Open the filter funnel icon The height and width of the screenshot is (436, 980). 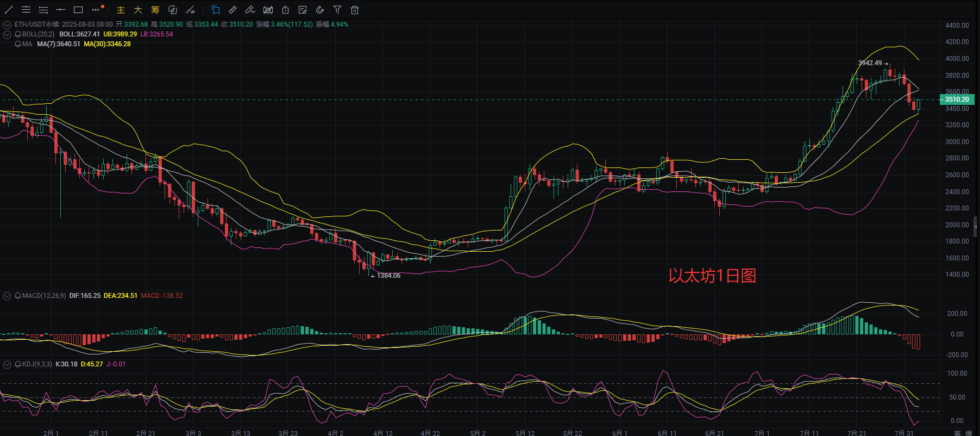[x=337, y=10]
